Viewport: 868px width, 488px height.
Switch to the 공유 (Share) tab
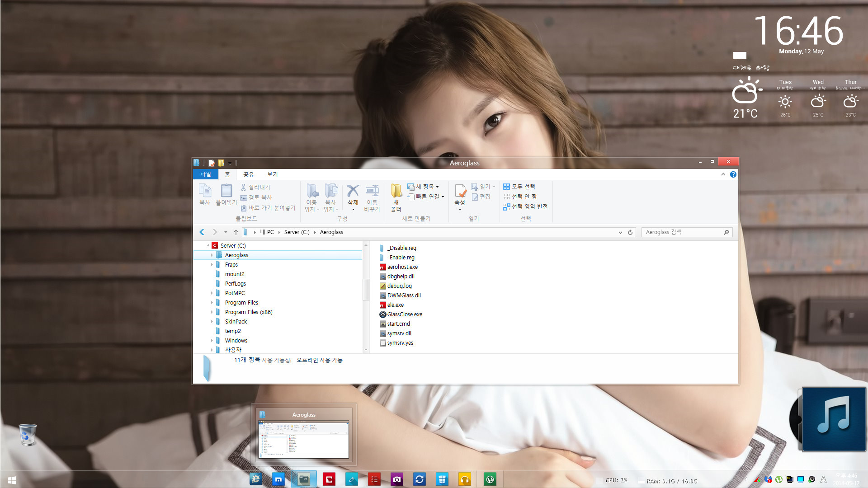click(x=249, y=174)
